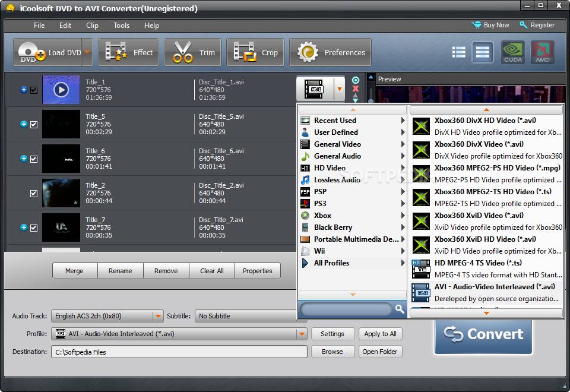Viewport: 570px width, 392px height.
Task: Open Recent Used profile category
Action: [353, 121]
